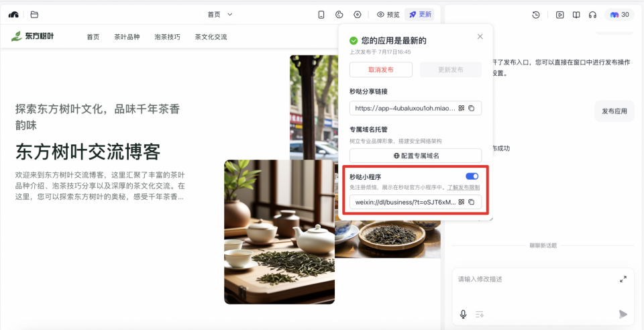644x330 pixels.
Task: Click 配置专属域名 button
Action: point(415,156)
